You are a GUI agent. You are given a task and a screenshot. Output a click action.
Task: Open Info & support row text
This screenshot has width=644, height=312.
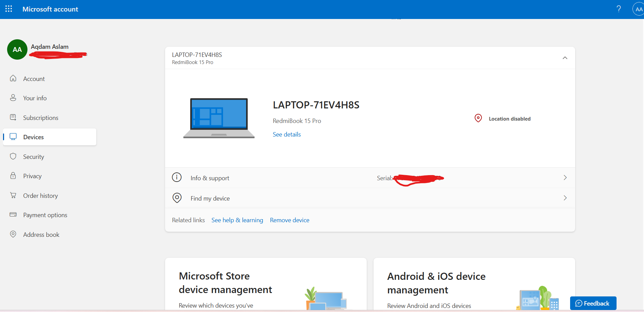click(210, 178)
